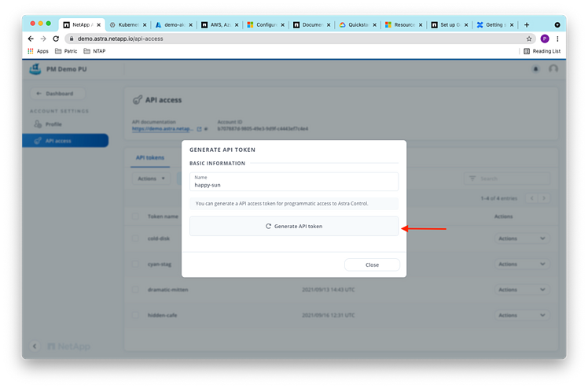The image size is (588, 388).
Task: Open the user account avatar icon
Action: pos(553,69)
